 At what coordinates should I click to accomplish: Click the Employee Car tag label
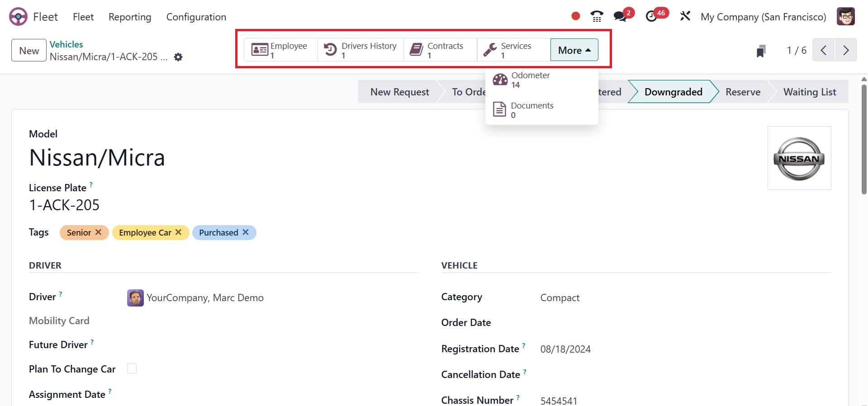pos(145,232)
